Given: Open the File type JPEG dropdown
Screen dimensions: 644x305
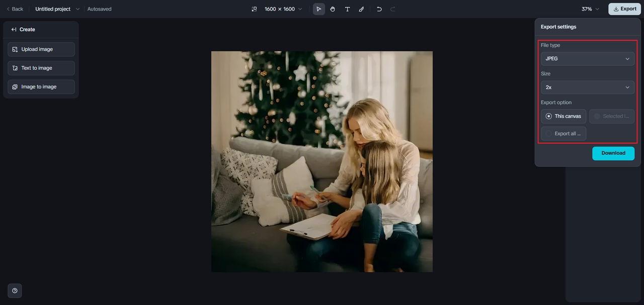Looking at the screenshot, I should 588,59.
